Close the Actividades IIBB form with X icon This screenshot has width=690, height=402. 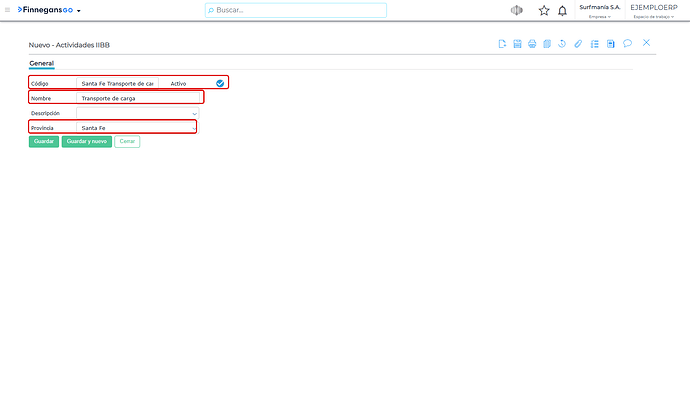click(646, 43)
